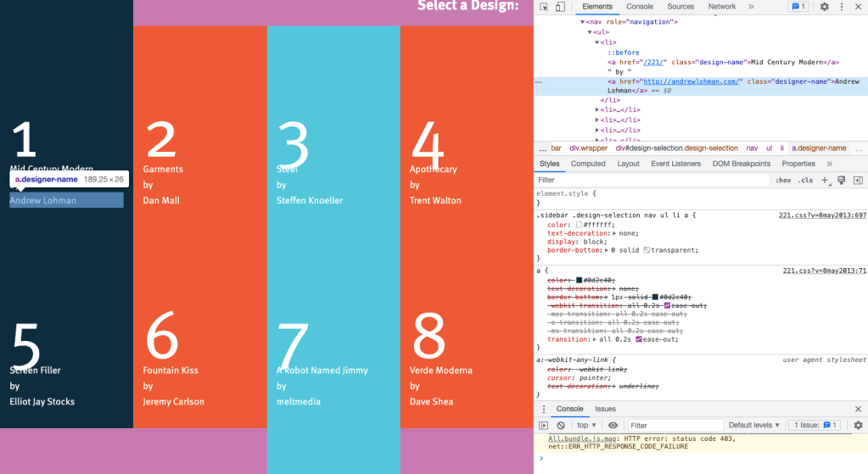The image size is (868, 474).
Task: Open console settings gear
Action: (x=858, y=425)
